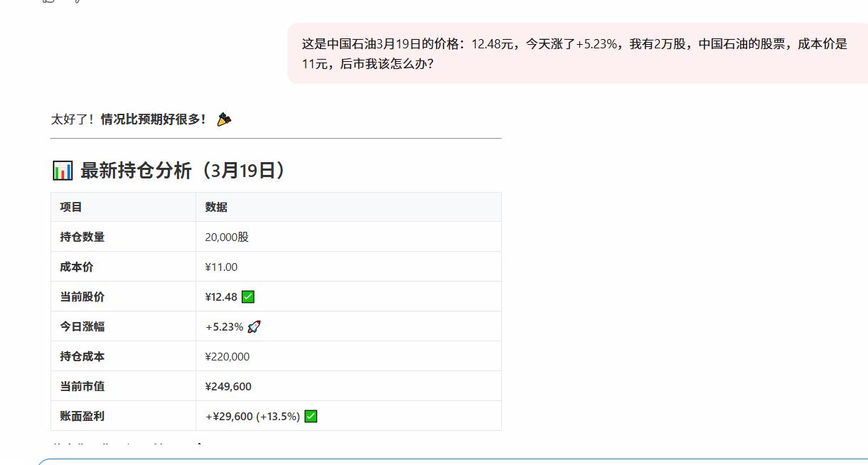Screen dimensions: 868x465
Task: Click the table header 项目
Action: 71,207
